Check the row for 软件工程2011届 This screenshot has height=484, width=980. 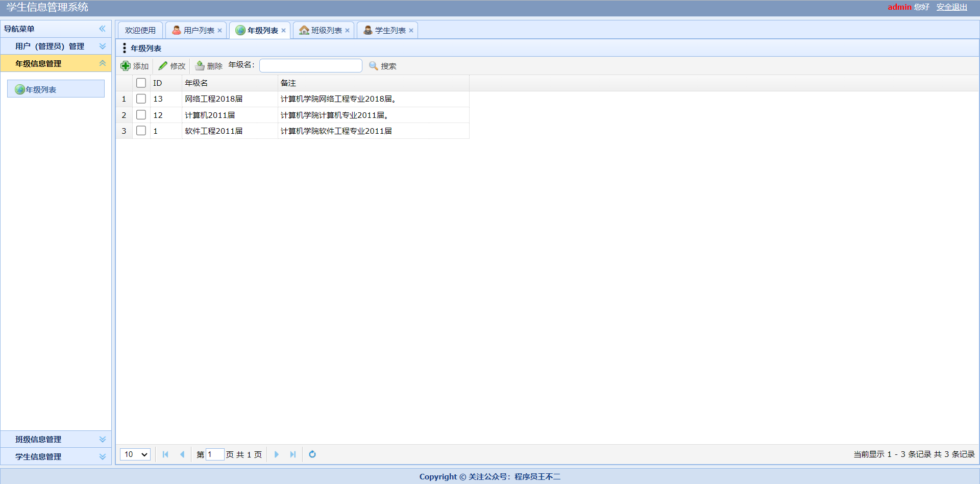click(x=141, y=131)
